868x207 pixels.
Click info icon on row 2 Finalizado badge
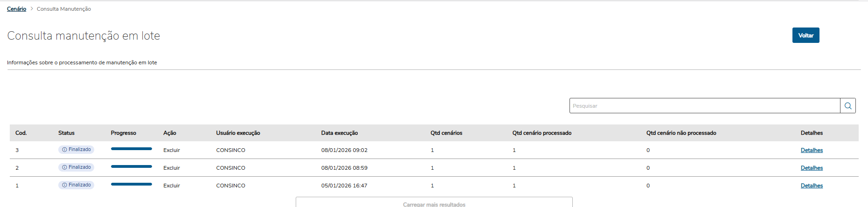(x=64, y=167)
